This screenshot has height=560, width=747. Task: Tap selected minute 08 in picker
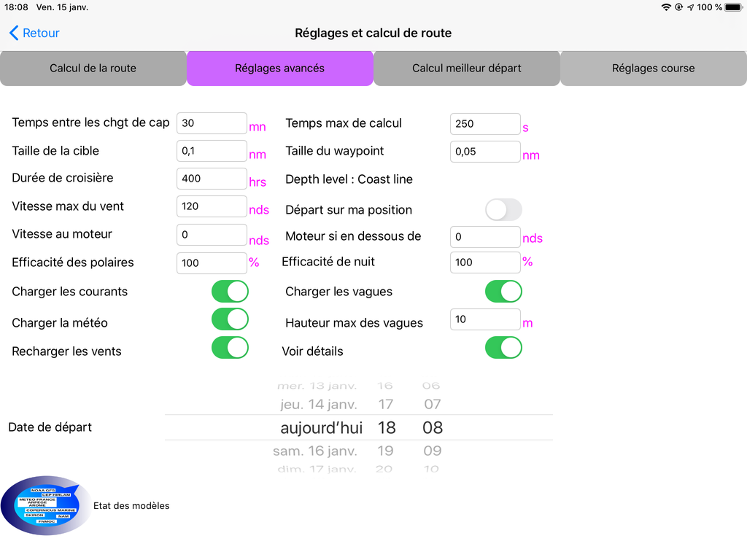pos(433,427)
